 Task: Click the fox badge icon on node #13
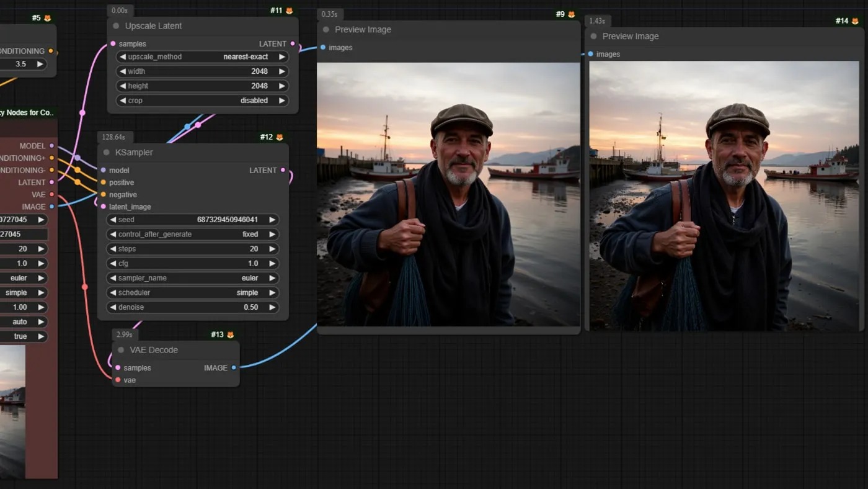(230, 335)
